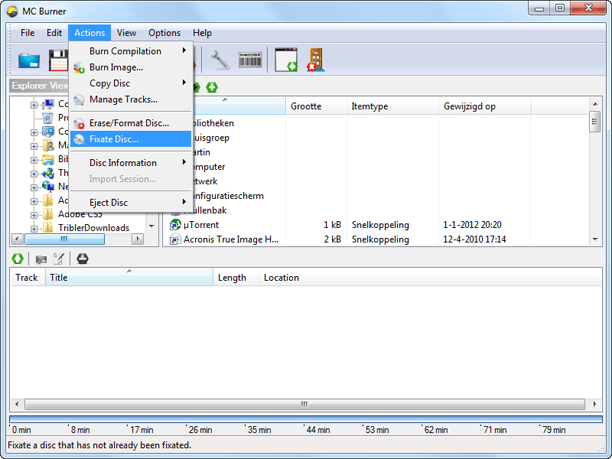Select the Acronis True Image H... file name

(x=231, y=239)
